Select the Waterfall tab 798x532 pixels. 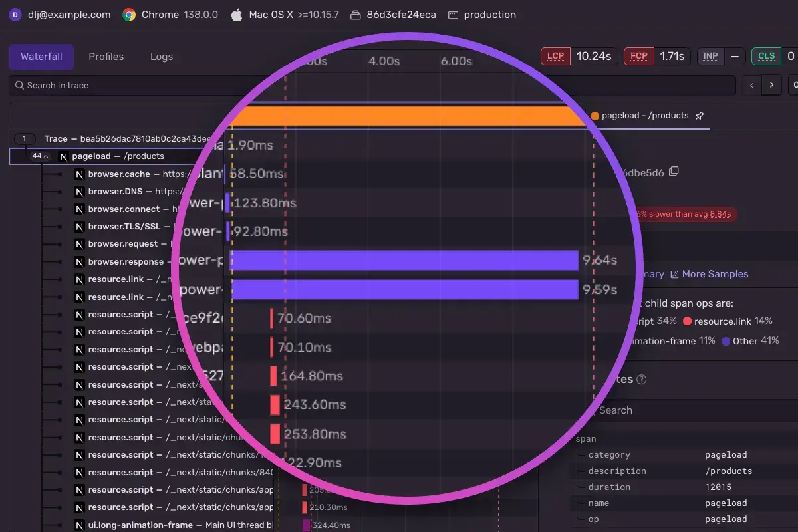[41, 57]
